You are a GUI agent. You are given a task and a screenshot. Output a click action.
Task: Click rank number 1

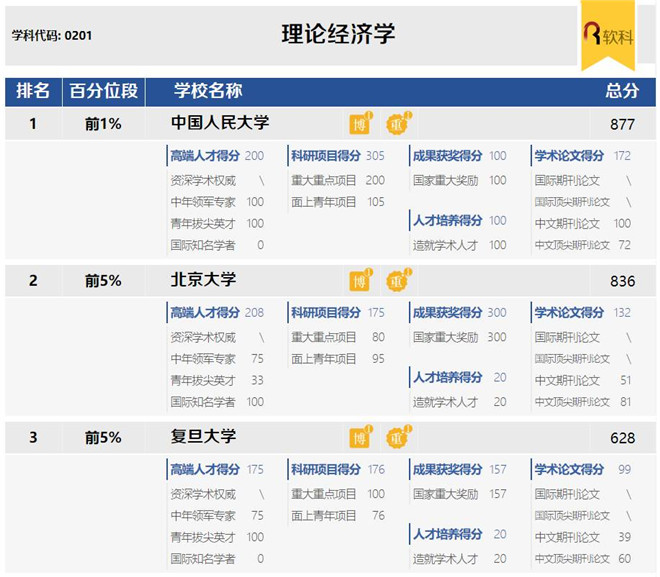[33, 124]
